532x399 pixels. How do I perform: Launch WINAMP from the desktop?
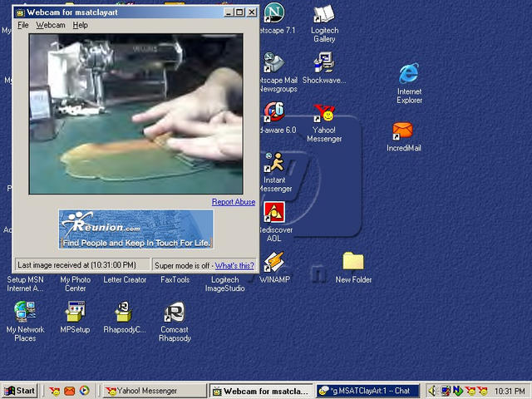click(274, 262)
